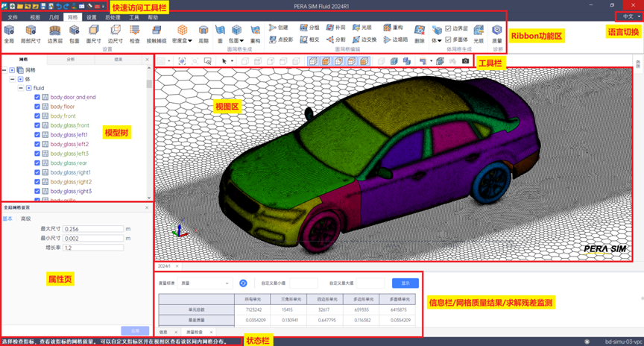Click the 删除 delete mesh icon
This screenshot has height=346, width=644.
pyautogui.click(x=420, y=31)
